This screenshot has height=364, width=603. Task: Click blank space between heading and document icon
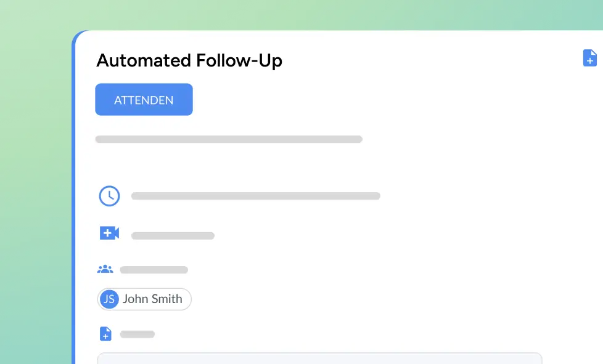coord(432,61)
